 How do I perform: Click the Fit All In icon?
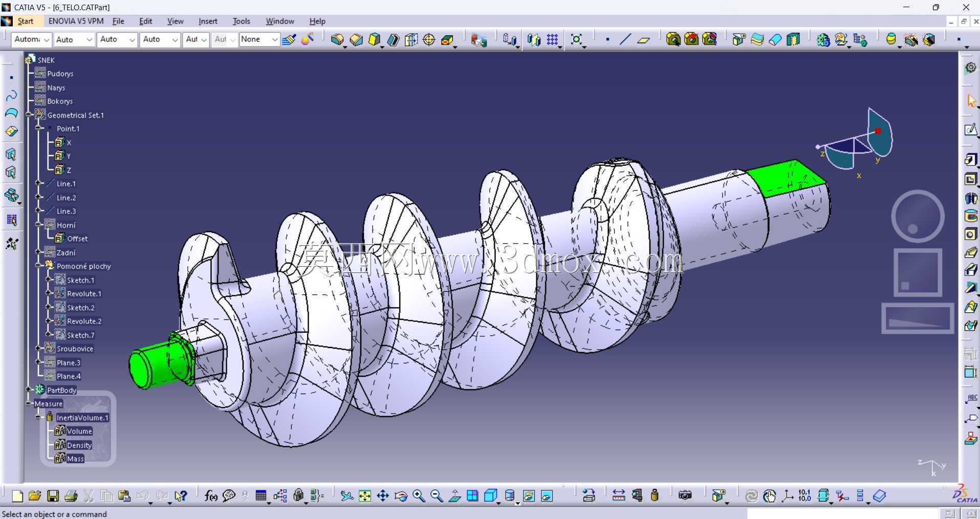tap(364, 495)
